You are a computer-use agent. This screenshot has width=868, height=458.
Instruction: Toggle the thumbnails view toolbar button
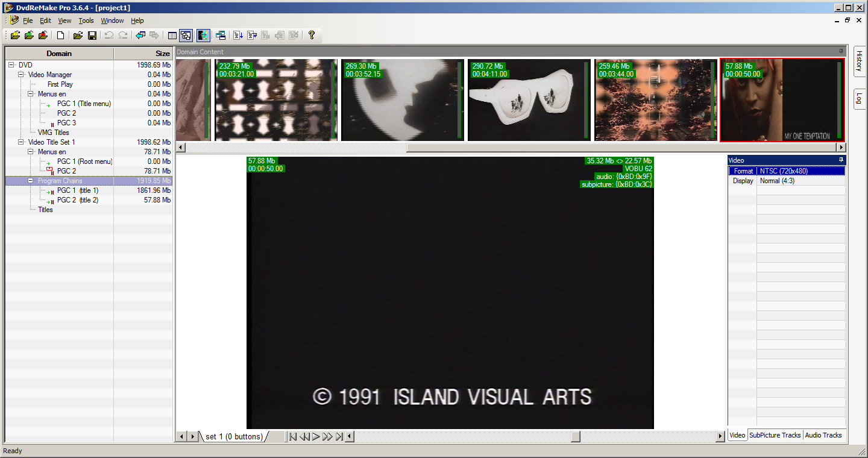tap(186, 35)
